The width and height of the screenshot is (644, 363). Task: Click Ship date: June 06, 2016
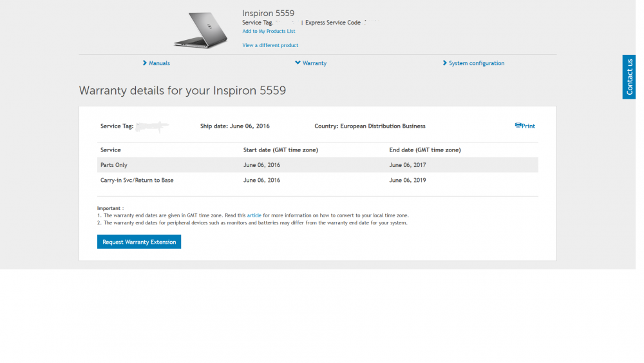(x=235, y=126)
